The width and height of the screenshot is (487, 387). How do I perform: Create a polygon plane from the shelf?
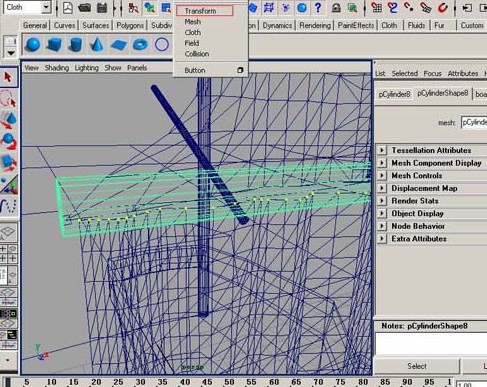click(119, 45)
